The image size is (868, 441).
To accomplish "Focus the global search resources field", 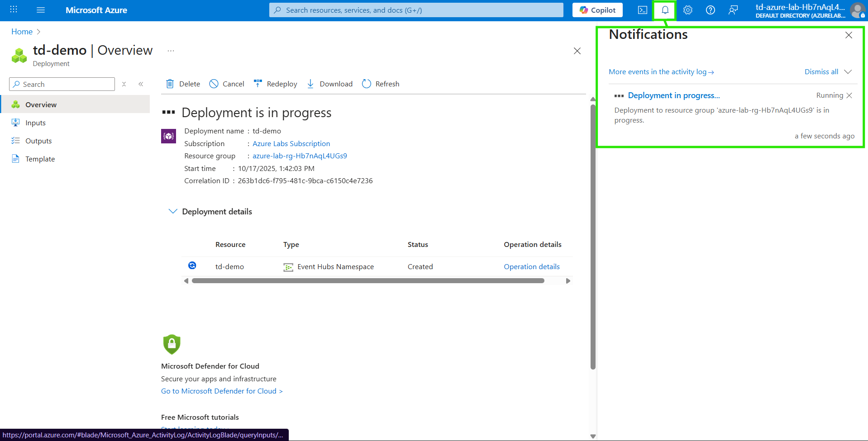I will [416, 10].
